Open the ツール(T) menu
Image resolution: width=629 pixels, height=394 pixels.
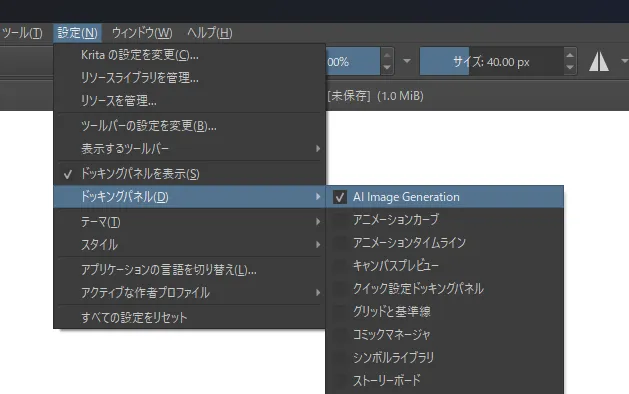point(22,33)
